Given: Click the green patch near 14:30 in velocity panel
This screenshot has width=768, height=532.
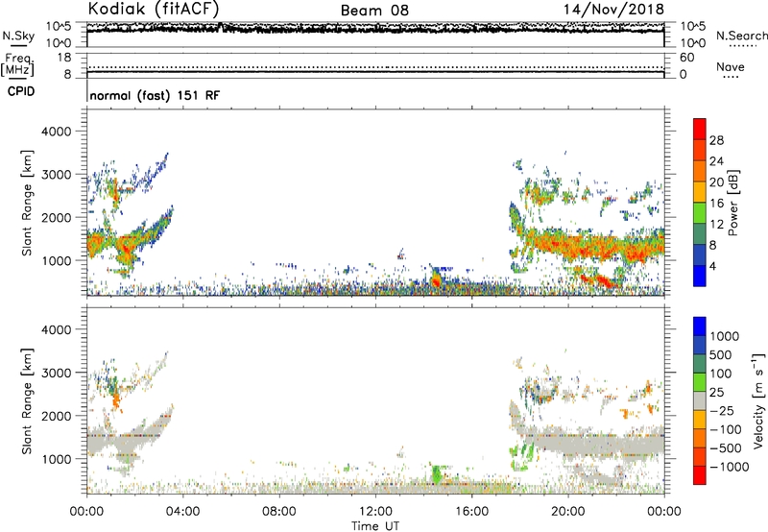Looking at the screenshot, I should [x=437, y=474].
